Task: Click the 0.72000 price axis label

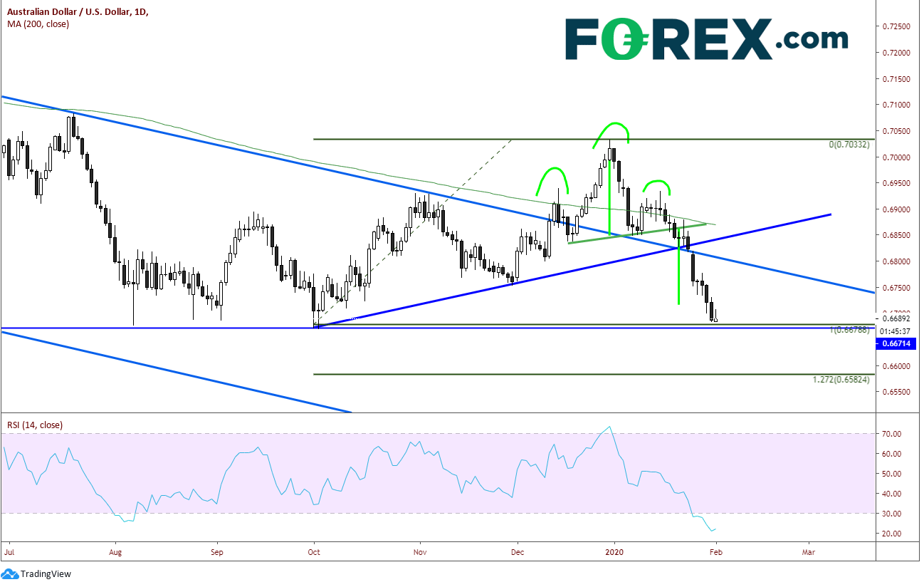Action: [896, 53]
